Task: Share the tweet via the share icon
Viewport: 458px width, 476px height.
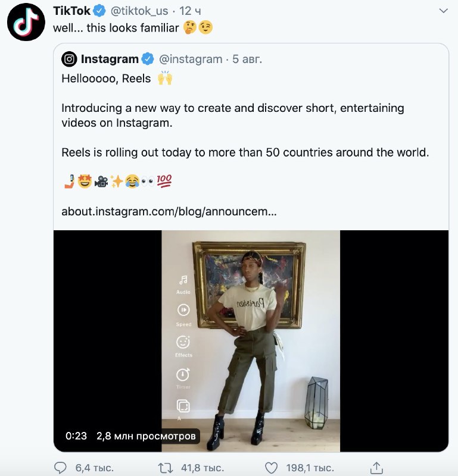Action: 376,468
